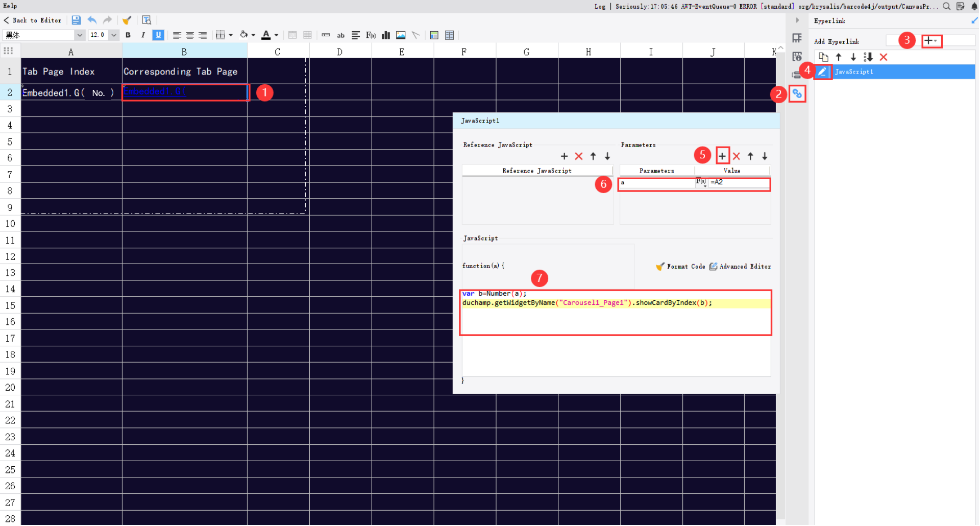The height and width of the screenshot is (526, 980).
Task: Click the red X to delete JavaScript1 hyperlink
Action: click(885, 57)
